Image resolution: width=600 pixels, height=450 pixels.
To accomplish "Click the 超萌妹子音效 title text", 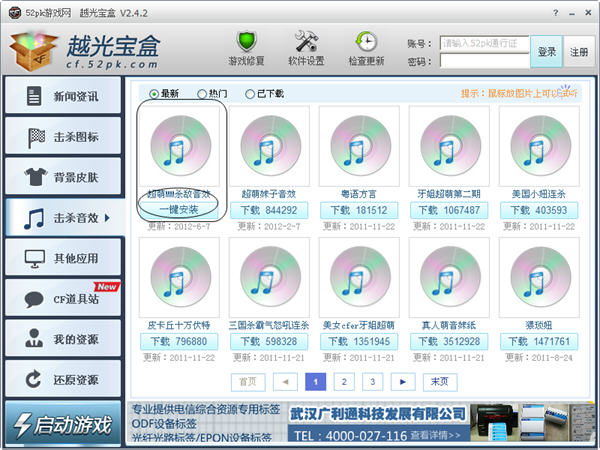I will [269, 194].
